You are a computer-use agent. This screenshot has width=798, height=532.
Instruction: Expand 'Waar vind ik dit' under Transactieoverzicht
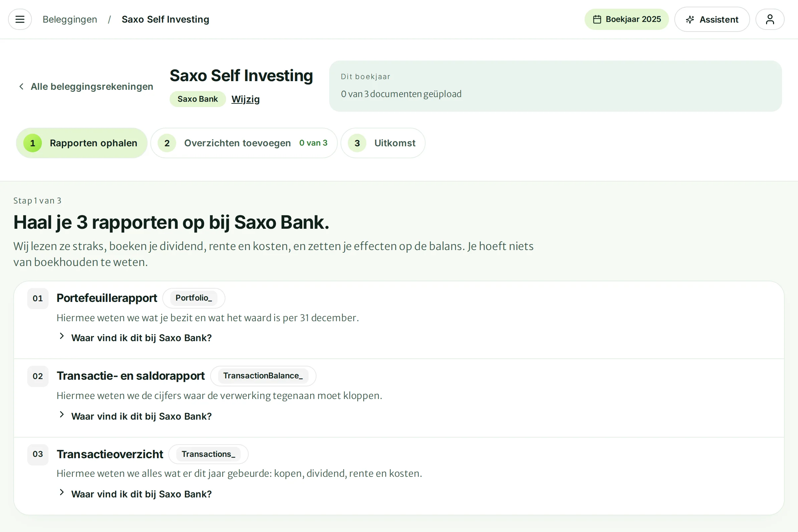tap(135, 494)
